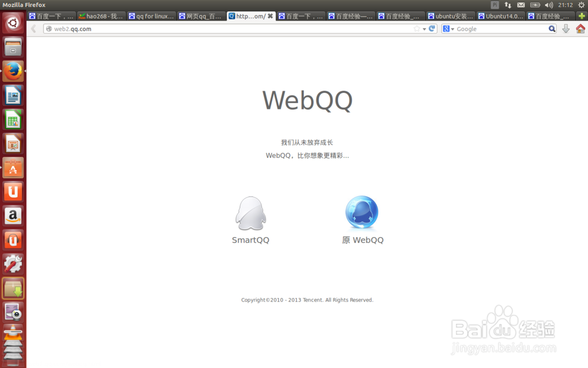The width and height of the screenshot is (588, 368).
Task: Open the Ubuntu One launcher icon
Action: click(13, 191)
